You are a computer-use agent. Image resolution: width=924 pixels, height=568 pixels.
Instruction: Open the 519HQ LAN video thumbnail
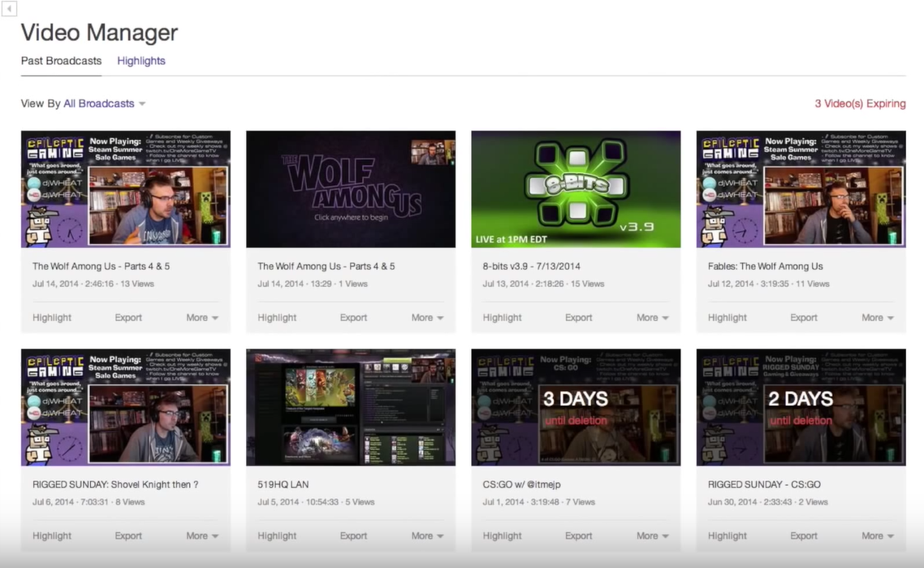pos(351,407)
